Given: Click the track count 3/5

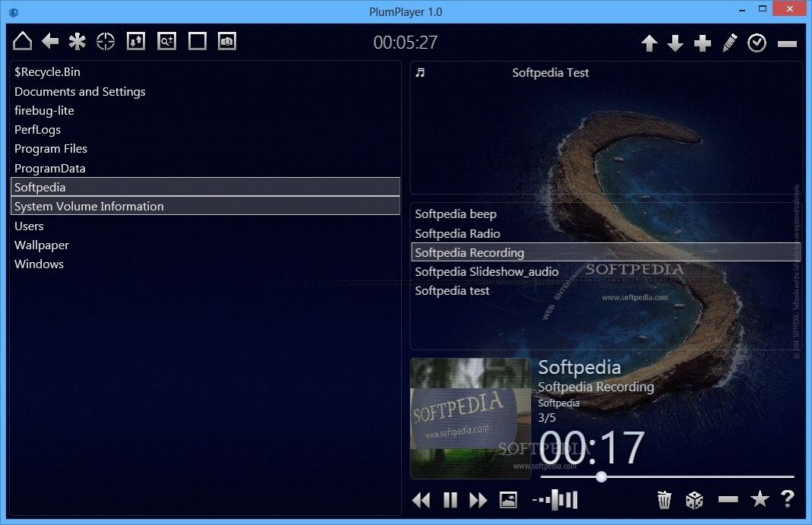Looking at the screenshot, I should click(547, 417).
